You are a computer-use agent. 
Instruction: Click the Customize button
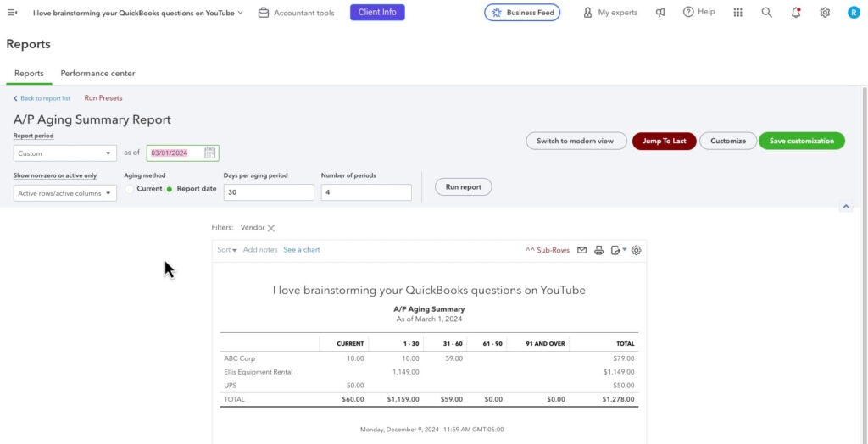pos(728,141)
